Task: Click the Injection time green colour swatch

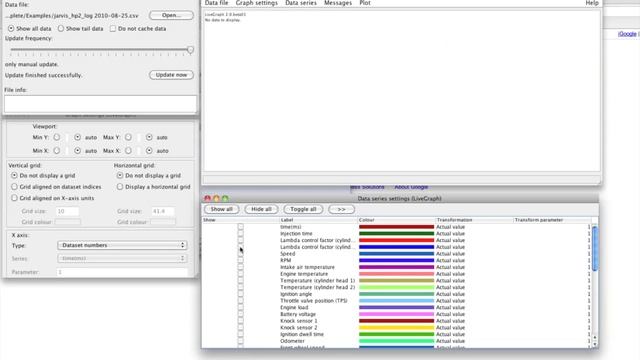Action: point(396,233)
